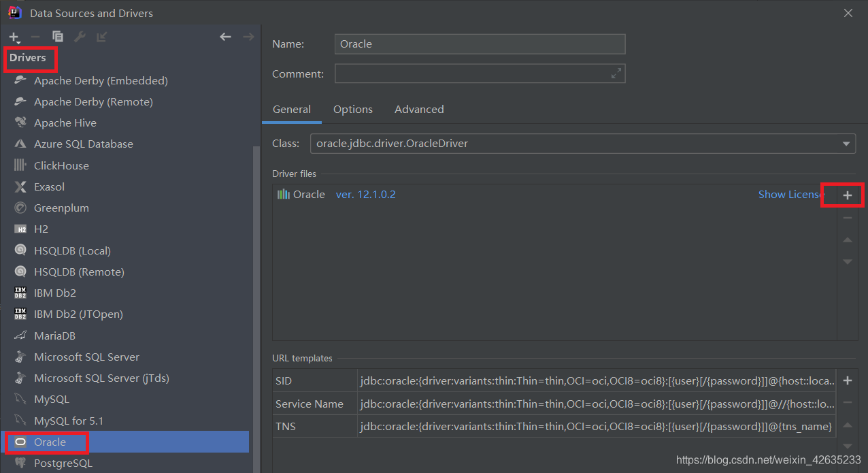This screenshot has width=868, height=473.
Task: Switch to the Options tab
Action: click(x=352, y=109)
